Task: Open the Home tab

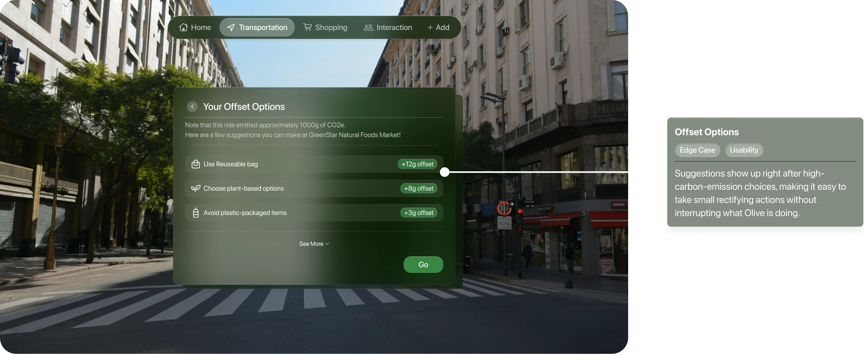Action: point(195,27)
